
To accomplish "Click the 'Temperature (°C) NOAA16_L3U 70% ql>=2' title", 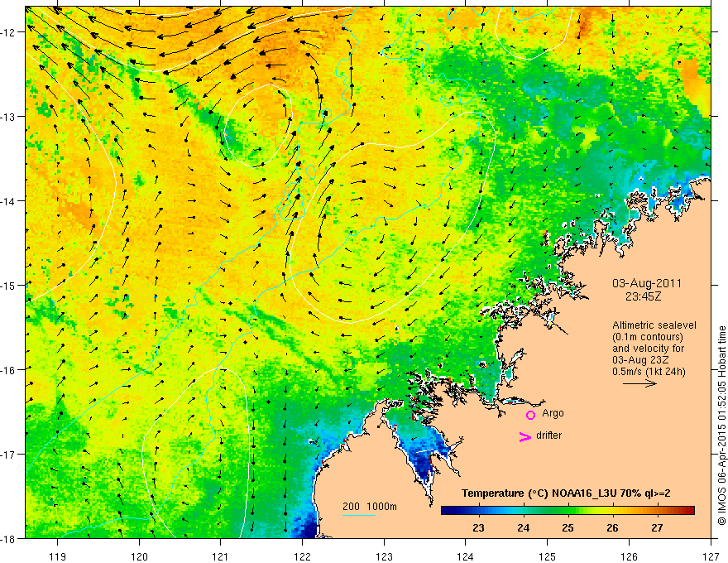I will pyautogui.click(x=566, y=493).
